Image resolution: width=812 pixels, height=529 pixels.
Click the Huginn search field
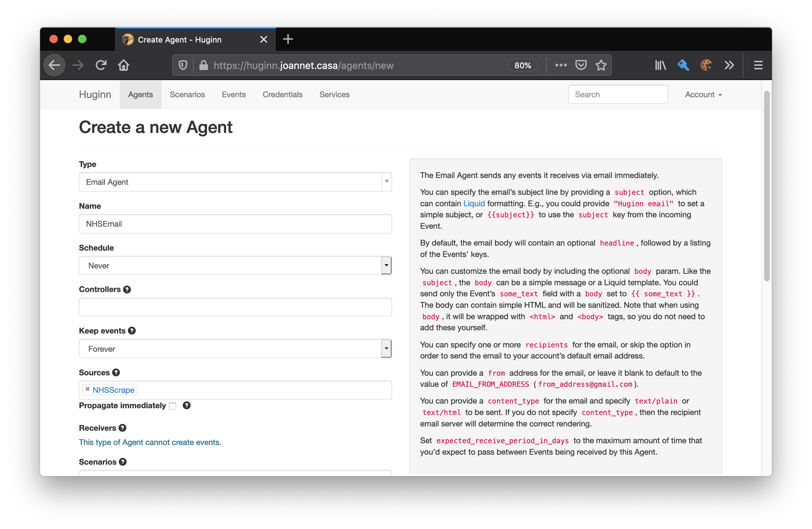click(x=618, y=94)
